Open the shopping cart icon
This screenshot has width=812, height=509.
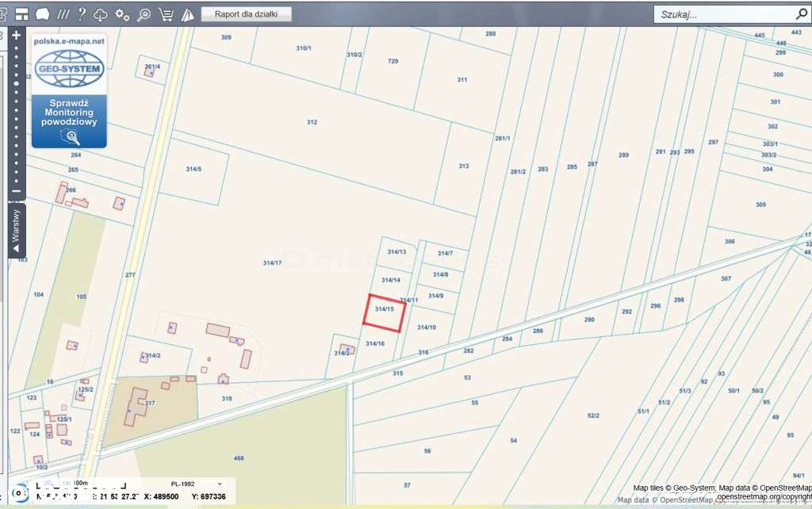pos(166,14)
